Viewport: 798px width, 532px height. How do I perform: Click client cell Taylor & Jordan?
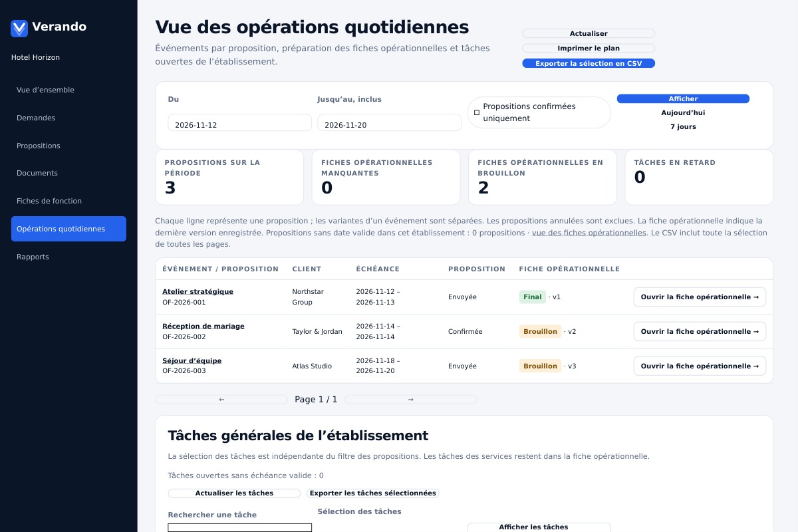317,332
